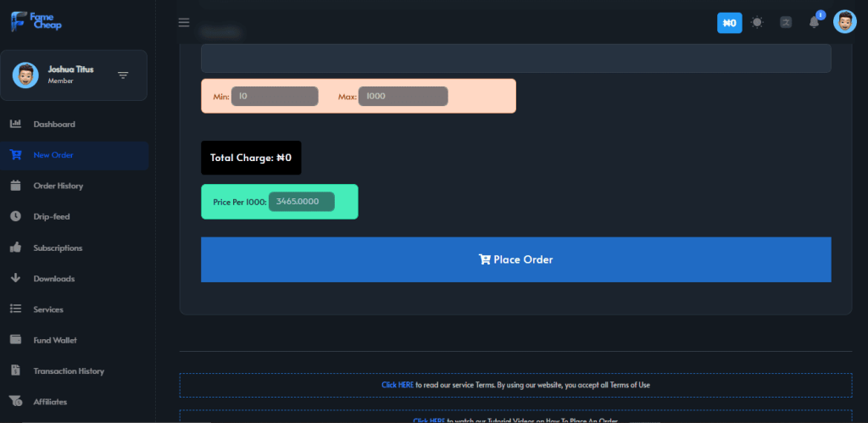Click the Place Order button

pyautogui.click(x=516, y=259)
